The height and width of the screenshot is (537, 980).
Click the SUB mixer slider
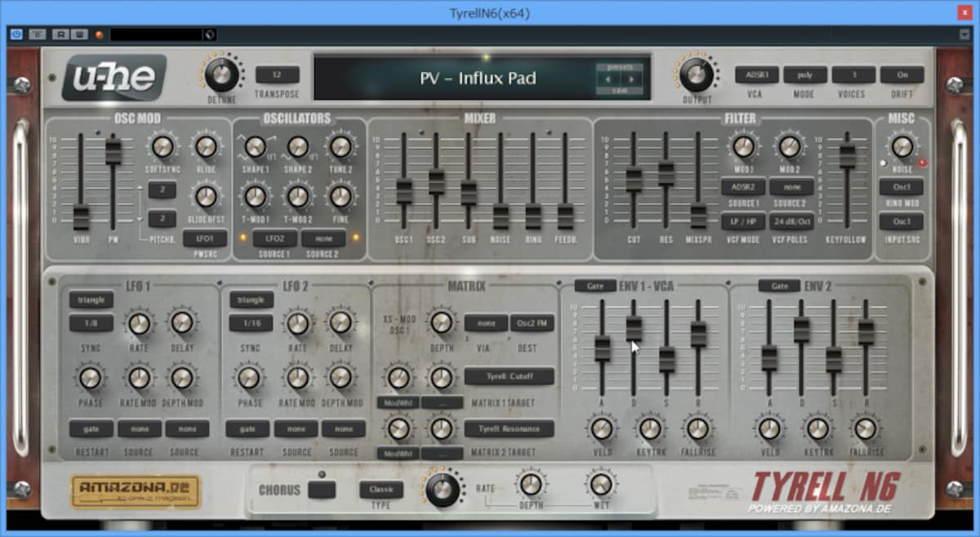[469, 192]
